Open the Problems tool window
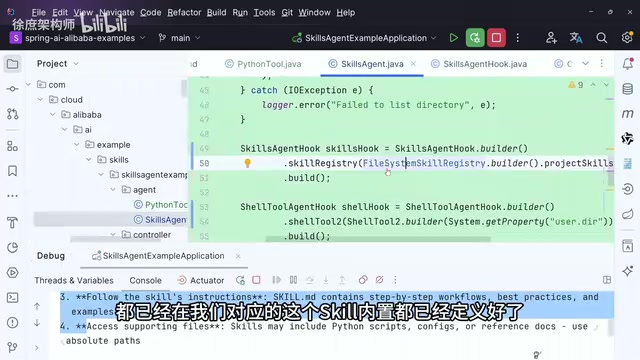The image size is (640, 360). (13, 322)
